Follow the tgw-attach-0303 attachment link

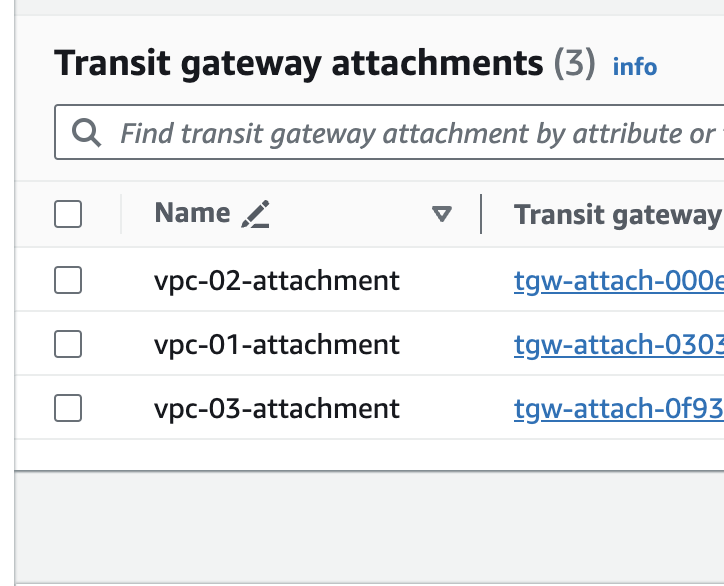618,345
